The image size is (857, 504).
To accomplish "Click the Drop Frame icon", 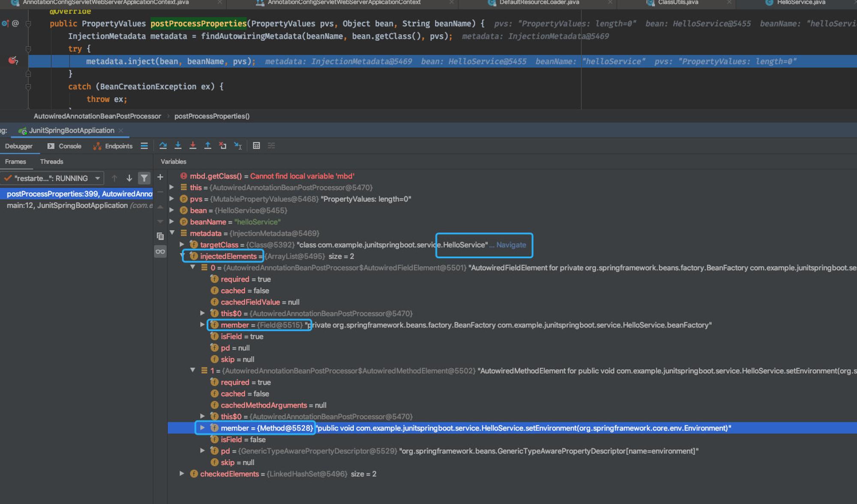I will click(222, 146).
